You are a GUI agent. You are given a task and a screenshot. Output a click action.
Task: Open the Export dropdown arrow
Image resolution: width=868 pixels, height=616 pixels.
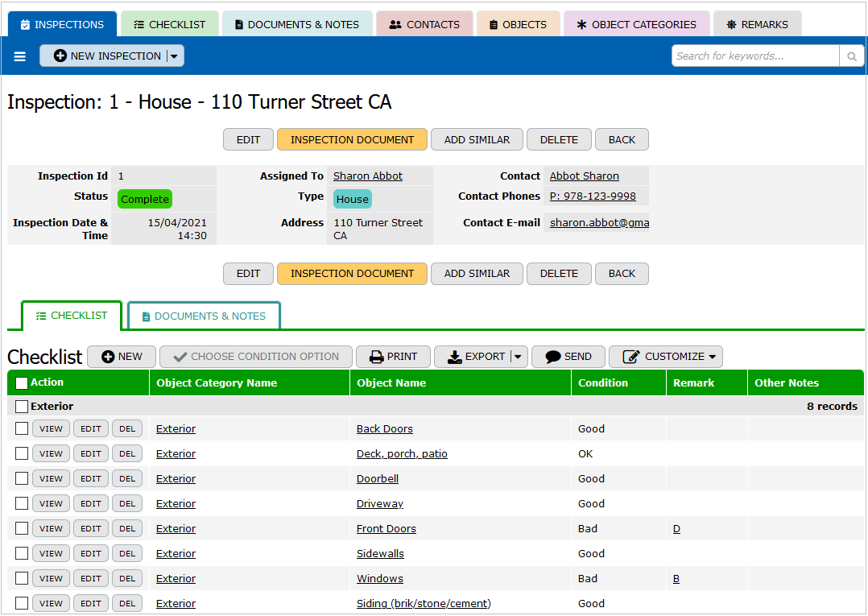pyautogui.click(x=516, y=357)
